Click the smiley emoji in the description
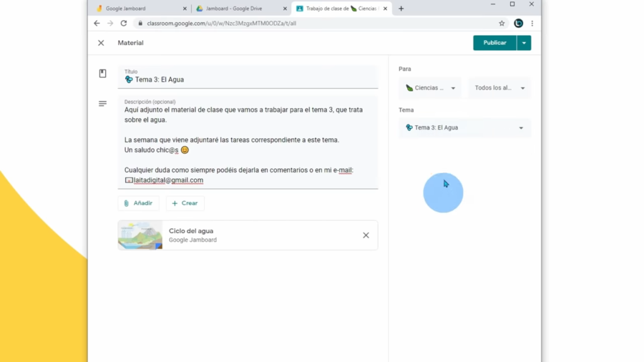Screen dimensions: 644x362 (x=185, y=150)
